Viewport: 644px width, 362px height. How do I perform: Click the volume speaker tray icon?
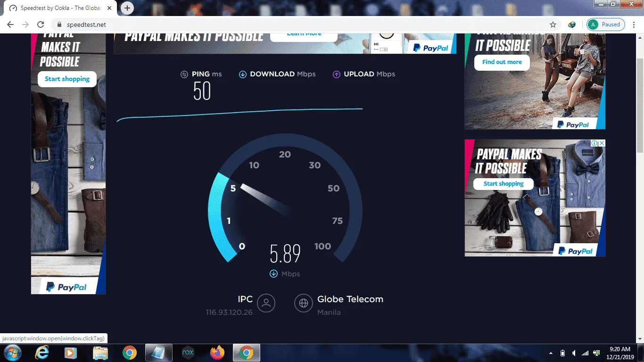574,353
